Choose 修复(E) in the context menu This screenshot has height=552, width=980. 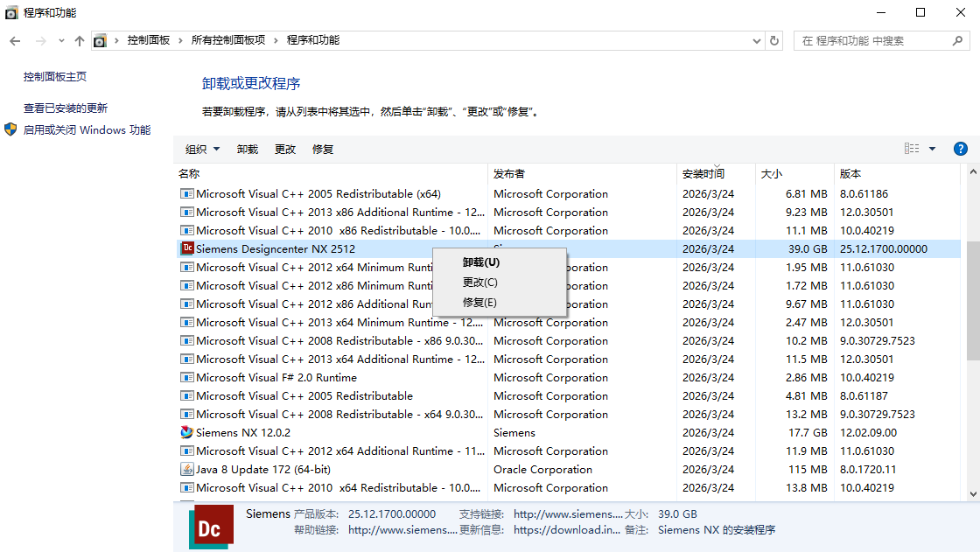click(500, 302)
